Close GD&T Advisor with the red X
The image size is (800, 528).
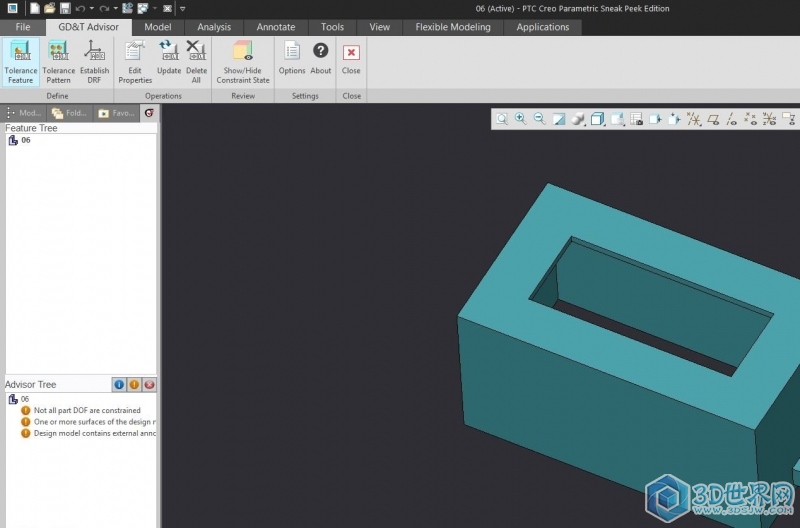coord(351,57)
